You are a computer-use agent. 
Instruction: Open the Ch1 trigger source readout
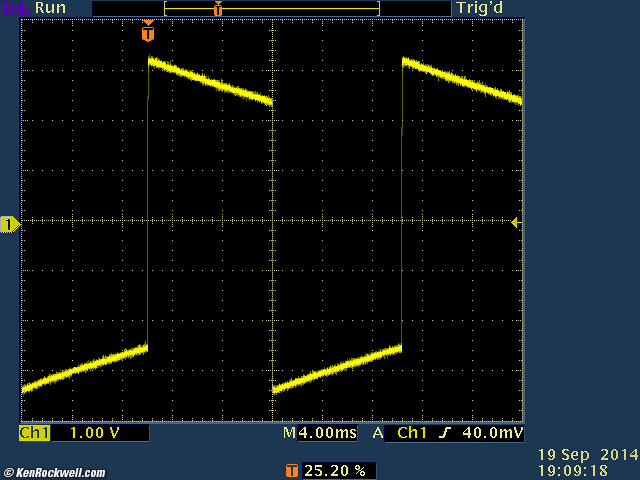(x=412, y=434)
